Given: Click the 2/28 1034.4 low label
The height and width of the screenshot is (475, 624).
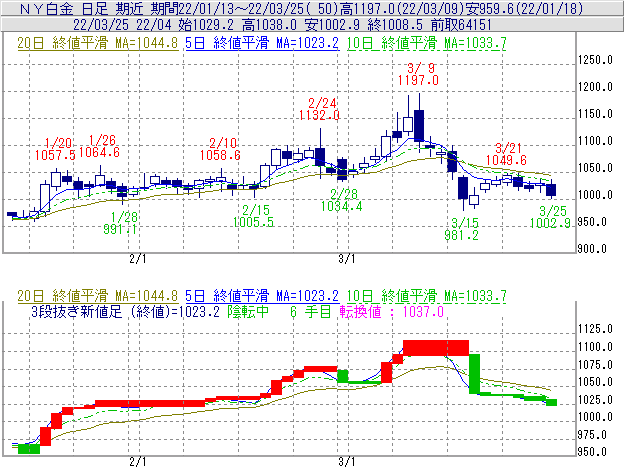Looking at the screenshot, I should tap(341, 200).
